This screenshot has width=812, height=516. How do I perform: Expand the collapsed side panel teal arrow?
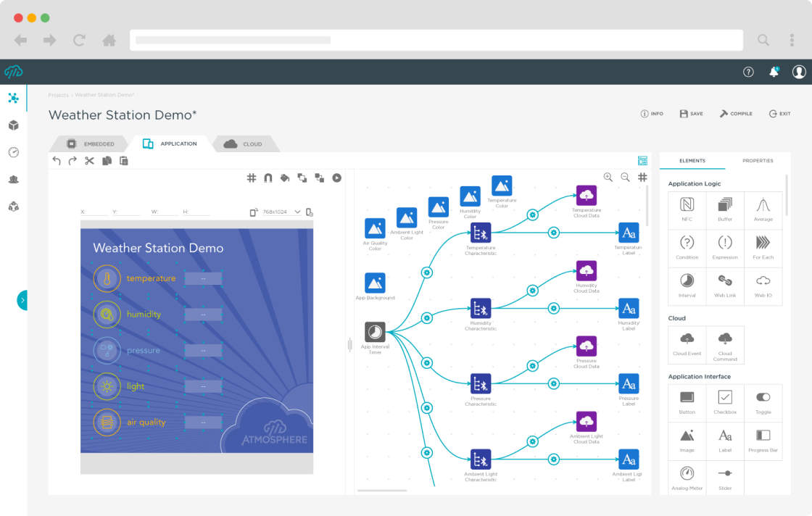[x=22, y=300]
